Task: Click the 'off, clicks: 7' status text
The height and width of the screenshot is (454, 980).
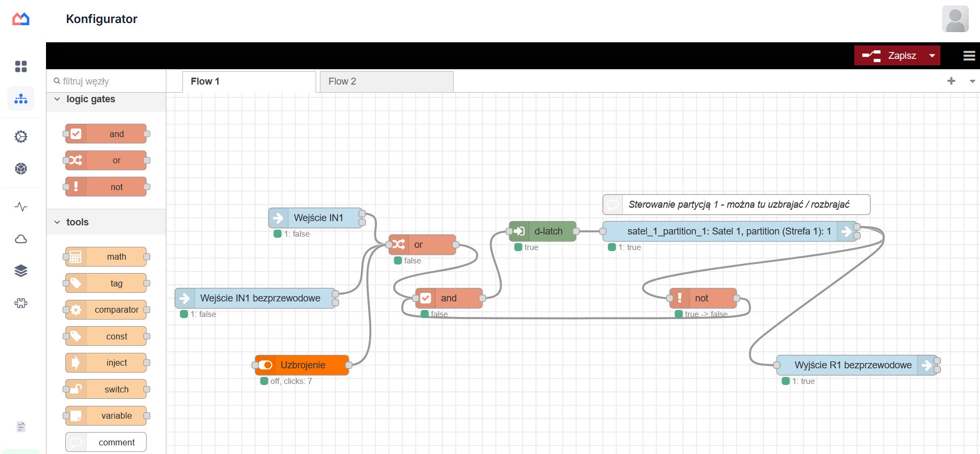Action: tap(291, 381)
